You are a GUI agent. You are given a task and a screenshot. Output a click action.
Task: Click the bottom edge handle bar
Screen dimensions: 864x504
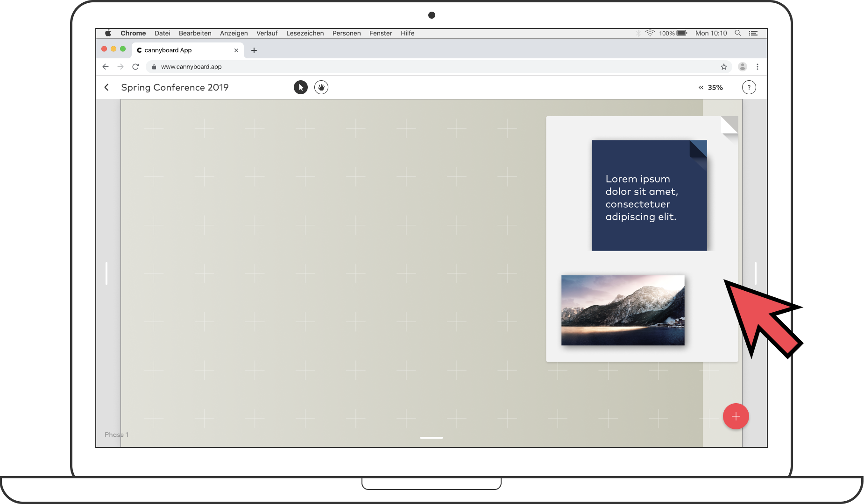[432, 438]
